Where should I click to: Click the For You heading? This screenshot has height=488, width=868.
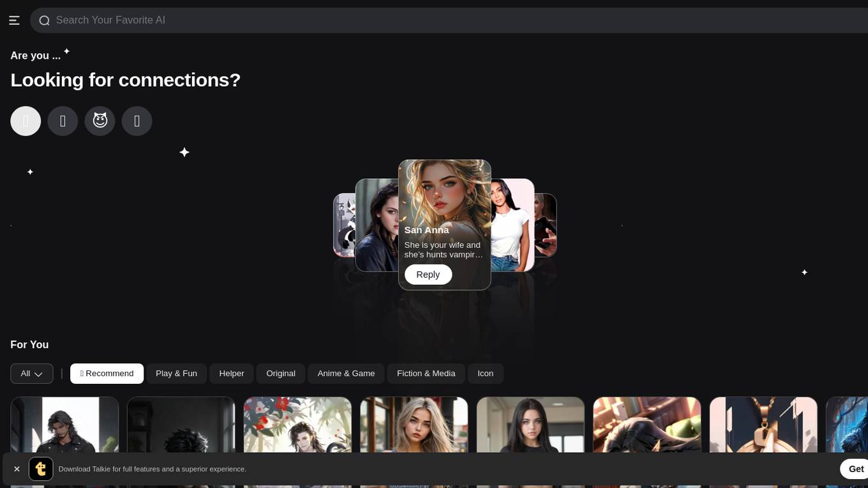(x=29, y=345)
